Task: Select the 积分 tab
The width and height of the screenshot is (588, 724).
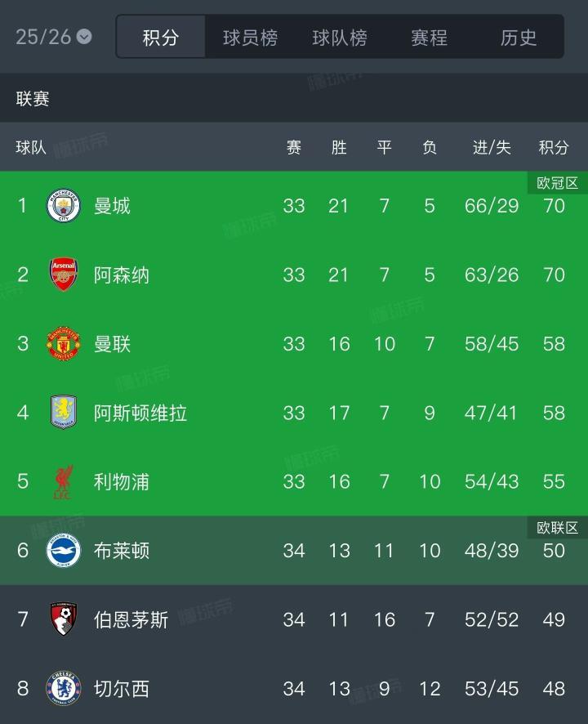Action: pyautogui.click(x=160, y=38)
